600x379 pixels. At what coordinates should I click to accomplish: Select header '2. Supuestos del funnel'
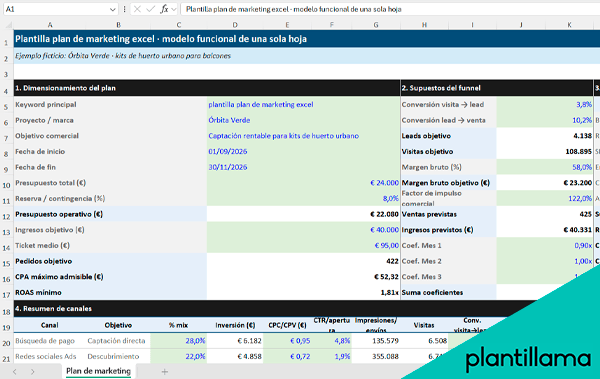(497, 88)
